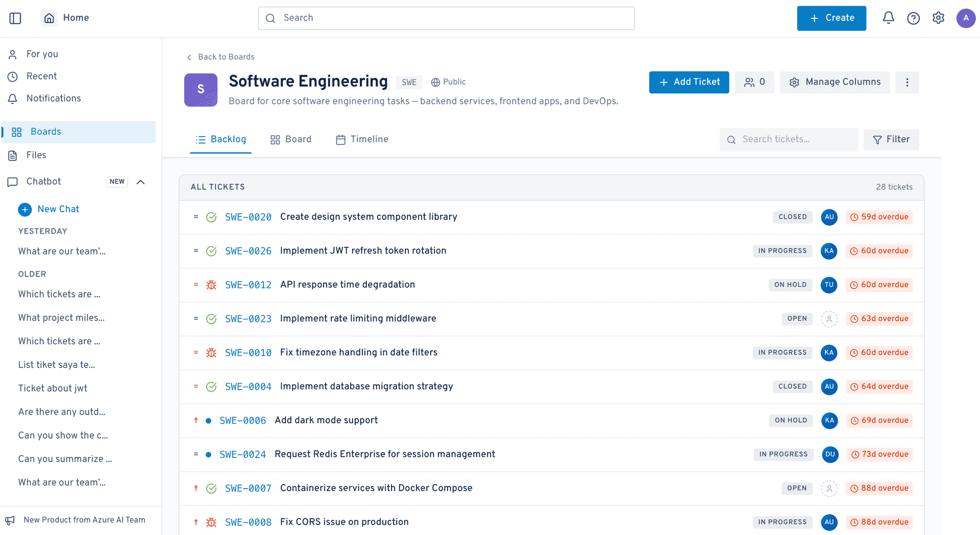Open ticket link SWE-0026
Screen dimensions: 980x535
[248, 251]
